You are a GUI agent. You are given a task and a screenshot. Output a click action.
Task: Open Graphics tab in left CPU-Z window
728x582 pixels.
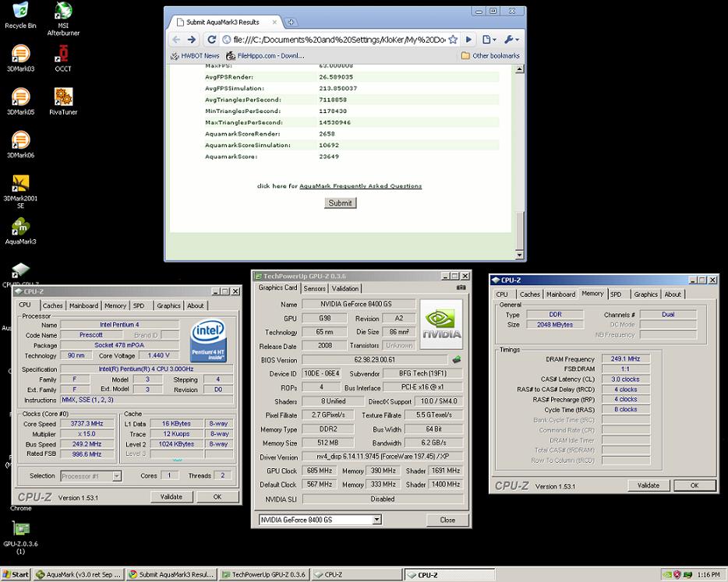[168, 305]
